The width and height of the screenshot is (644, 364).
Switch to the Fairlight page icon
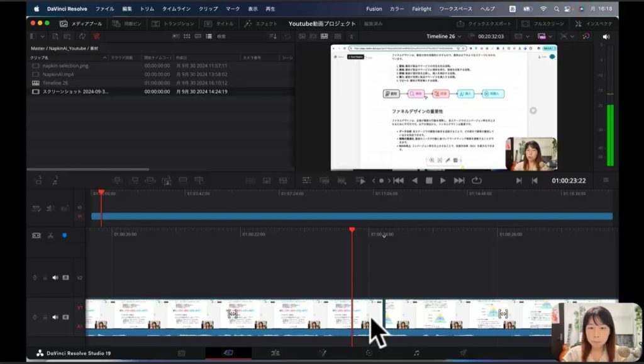pyautogui.click(x=416, y=353)
